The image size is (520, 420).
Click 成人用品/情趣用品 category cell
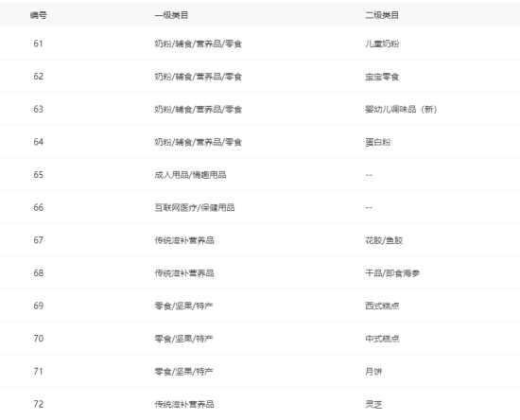tap(190, 175)
